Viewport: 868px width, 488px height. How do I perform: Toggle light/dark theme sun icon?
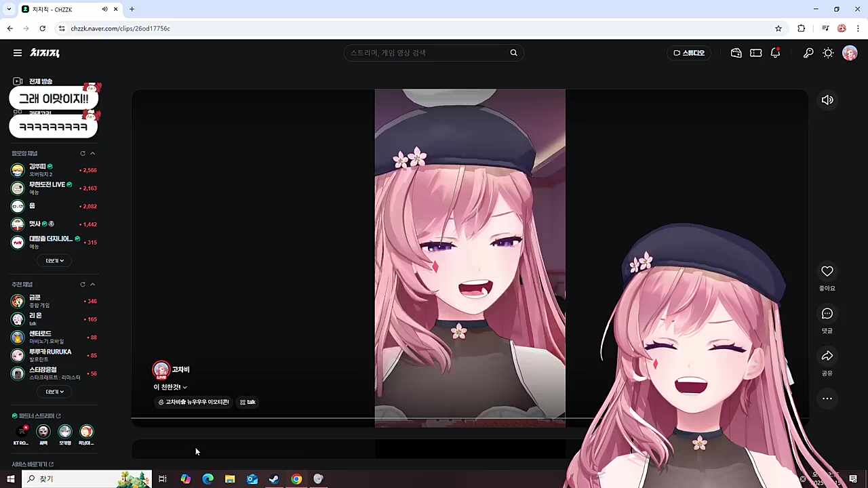828,53
